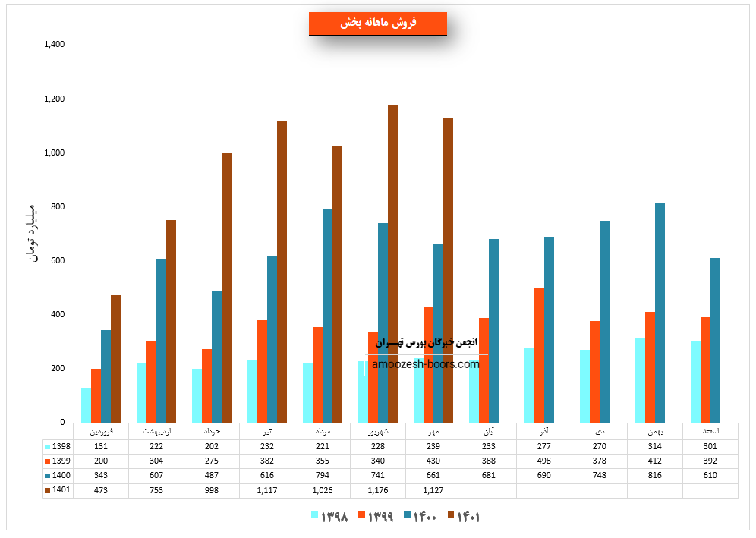Open the amoozesh-boors.com watermark link
Image resolution: width=756 pixels, height=538 pixels.
coord(426,364)
